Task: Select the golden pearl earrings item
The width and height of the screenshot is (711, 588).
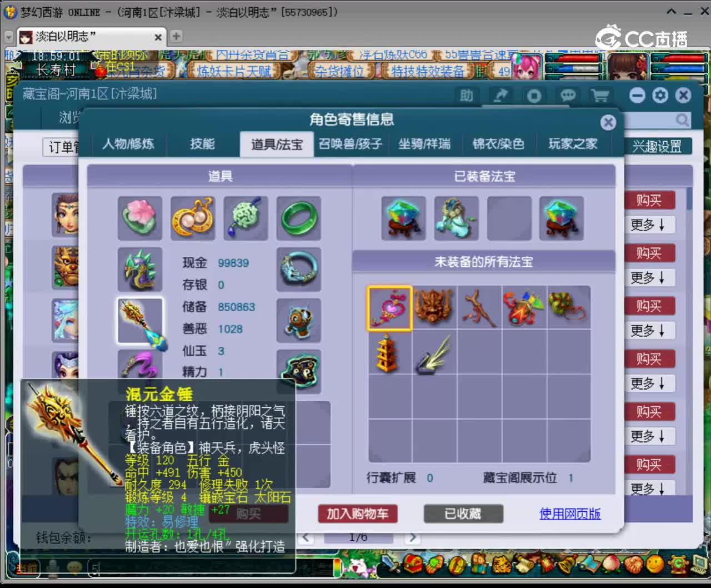Action: pos(193,218)
